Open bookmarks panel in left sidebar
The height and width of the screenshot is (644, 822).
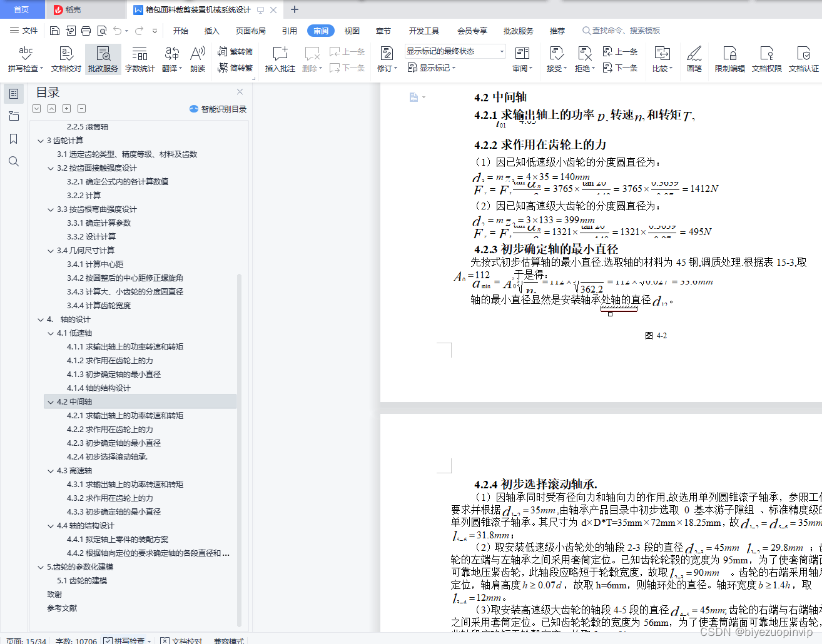(x=14, y=139)
